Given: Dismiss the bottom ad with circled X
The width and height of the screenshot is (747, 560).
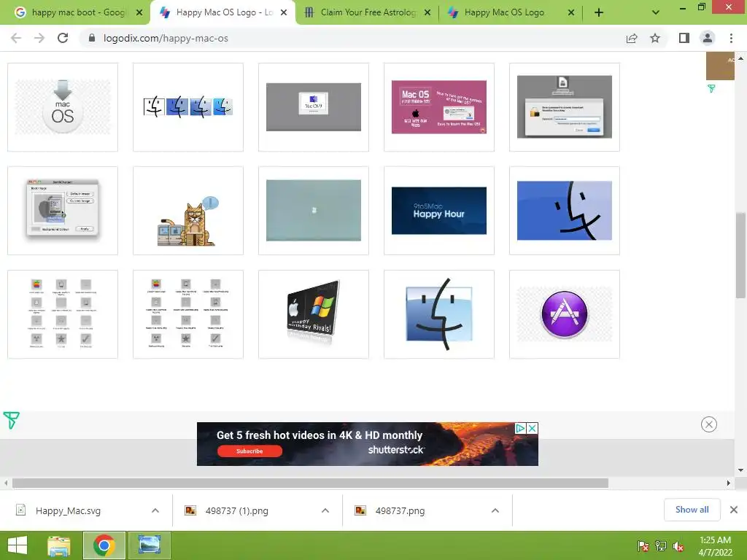Looking at the screenshot, I should (709, 424).
